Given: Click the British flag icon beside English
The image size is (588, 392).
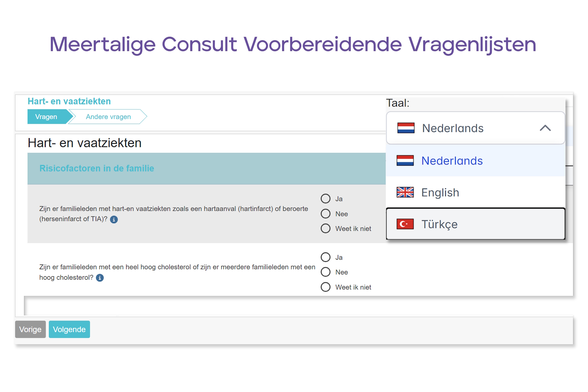Looking at the screenshot, I should click(405, 193).
